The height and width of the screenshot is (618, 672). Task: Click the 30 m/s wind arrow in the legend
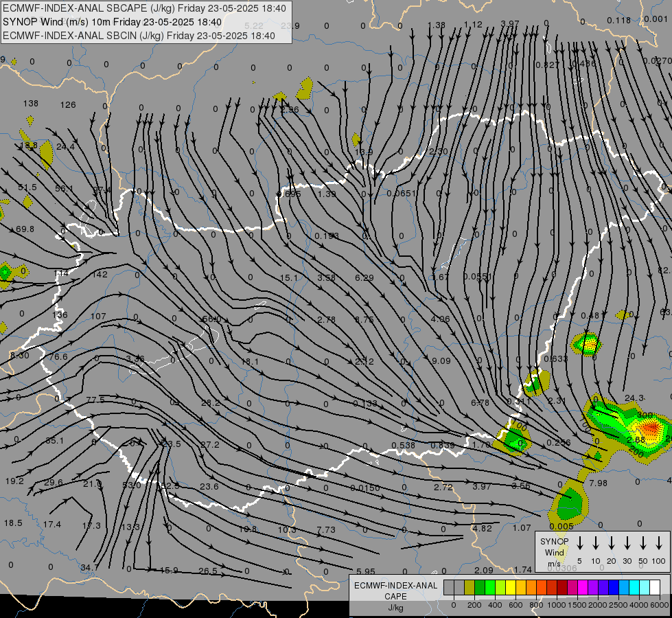click(627, 543)
